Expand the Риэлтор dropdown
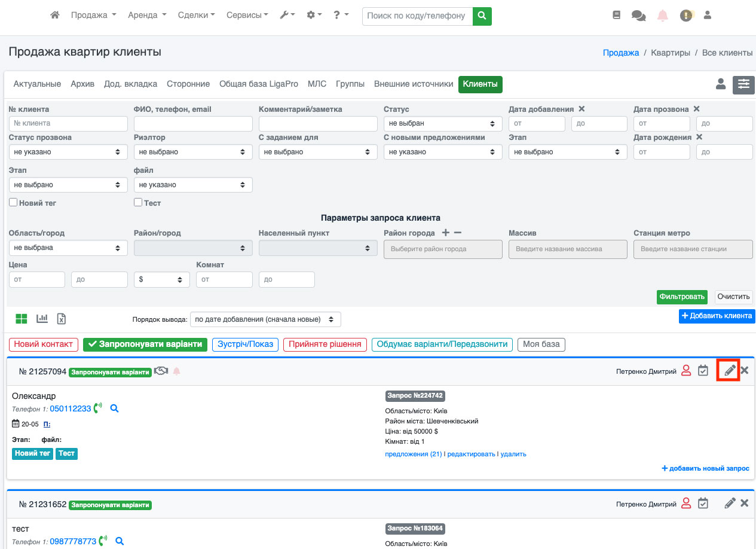Image resolution: width=756 pixels, height=549 pixels. click(192, 152)
